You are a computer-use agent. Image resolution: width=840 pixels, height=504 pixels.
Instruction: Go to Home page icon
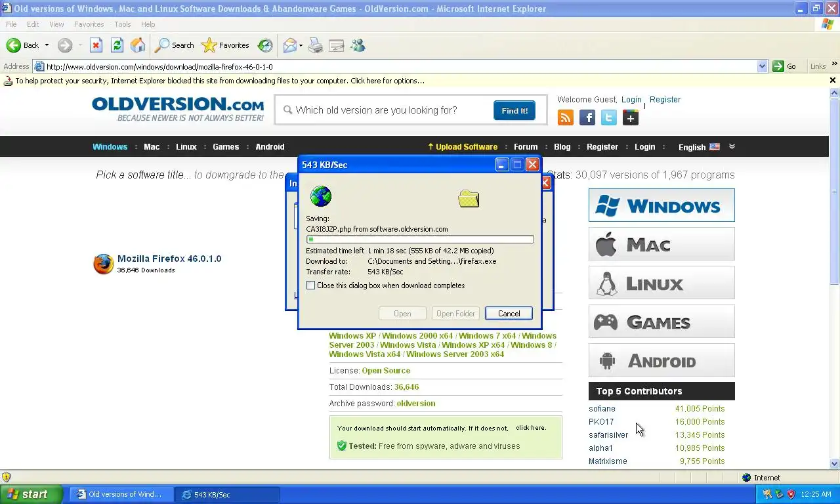coord(138,45)
